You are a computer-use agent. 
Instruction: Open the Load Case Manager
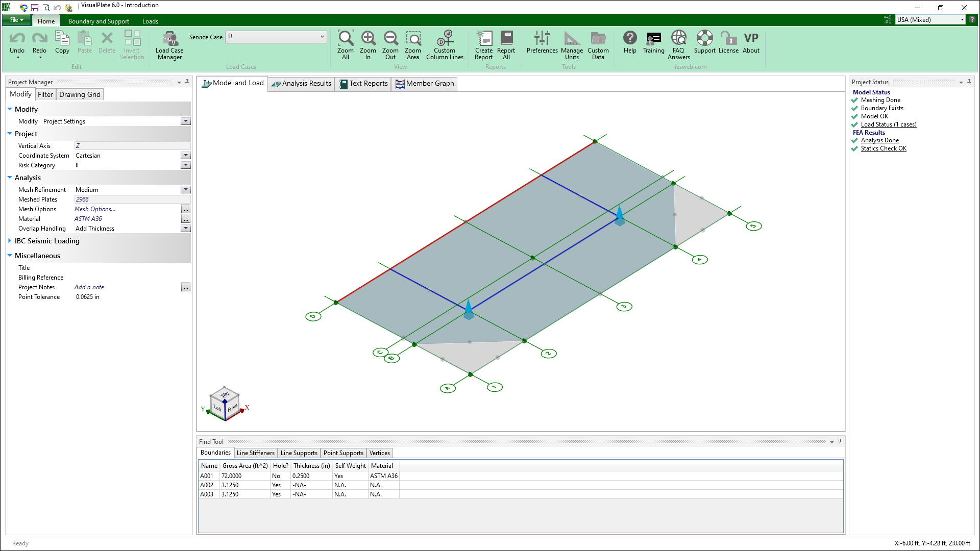169,45
